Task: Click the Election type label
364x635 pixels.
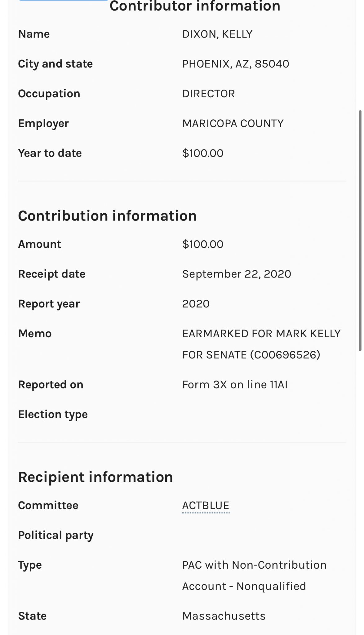Action: (53, 415)
